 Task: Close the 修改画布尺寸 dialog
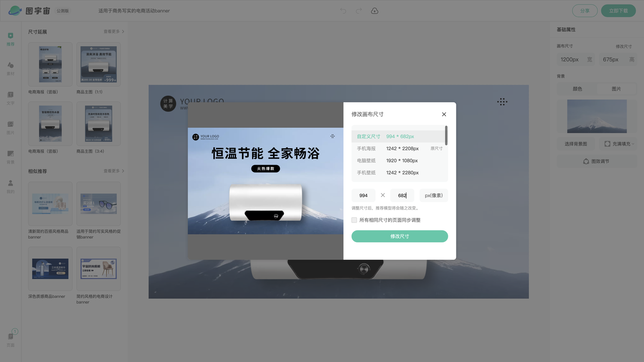coord(444,114)
